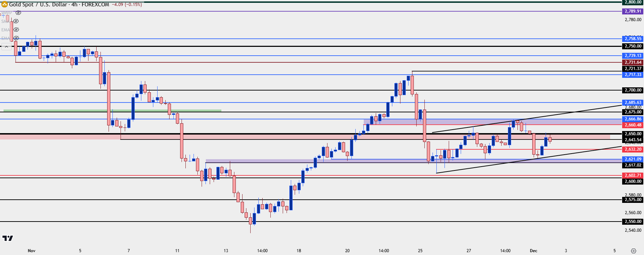This screenshot has width=644, height=255.
Task: Click the 2,780.00 price scale value
Action: coord(633,20)
